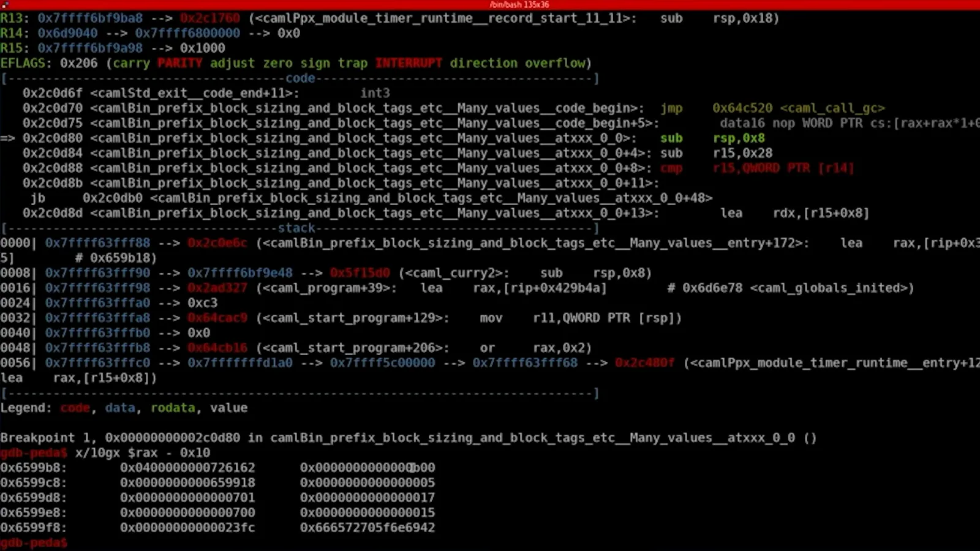The width and height of the screenshot is (980, 551).
Task: Click jb target address 0x2c0db0
Action: 113,198
